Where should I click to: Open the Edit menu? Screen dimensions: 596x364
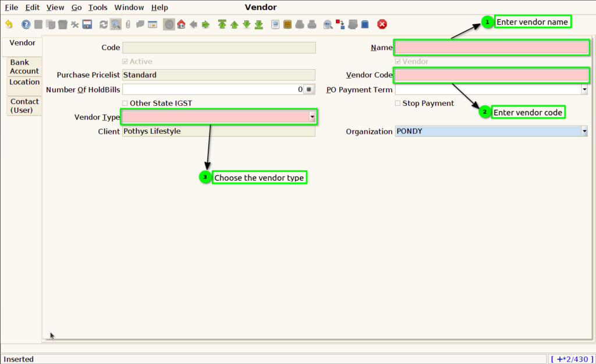[33, 7]
